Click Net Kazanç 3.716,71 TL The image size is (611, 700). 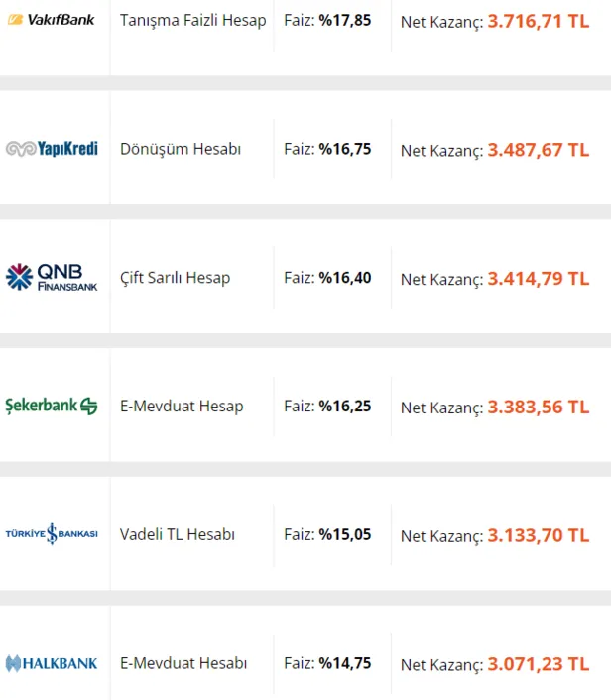495,22
